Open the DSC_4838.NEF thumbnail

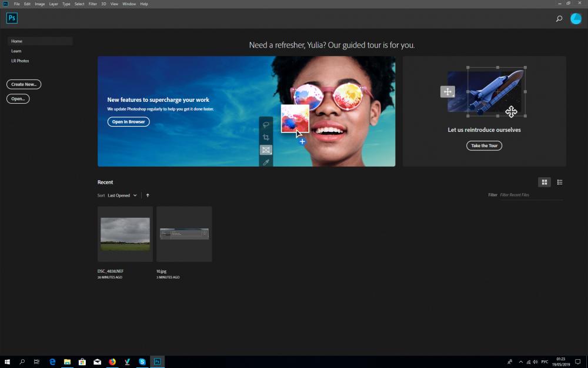(x=125, y=234)
